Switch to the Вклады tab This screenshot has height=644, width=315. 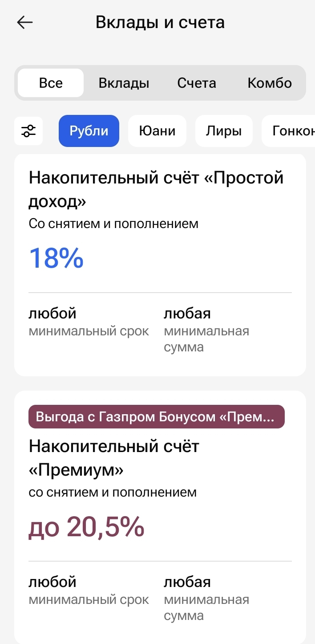coord(124,83)
